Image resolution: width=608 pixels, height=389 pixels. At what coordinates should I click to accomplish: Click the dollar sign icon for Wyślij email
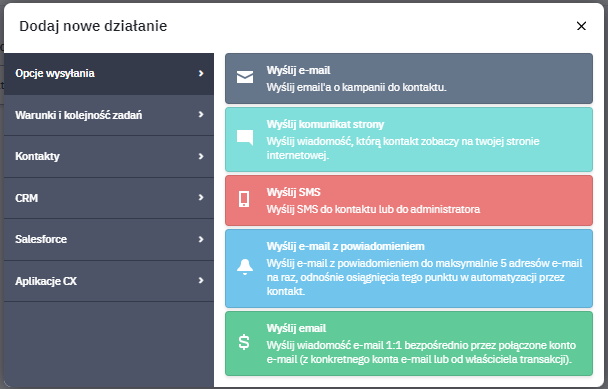[x=244, y=342]
